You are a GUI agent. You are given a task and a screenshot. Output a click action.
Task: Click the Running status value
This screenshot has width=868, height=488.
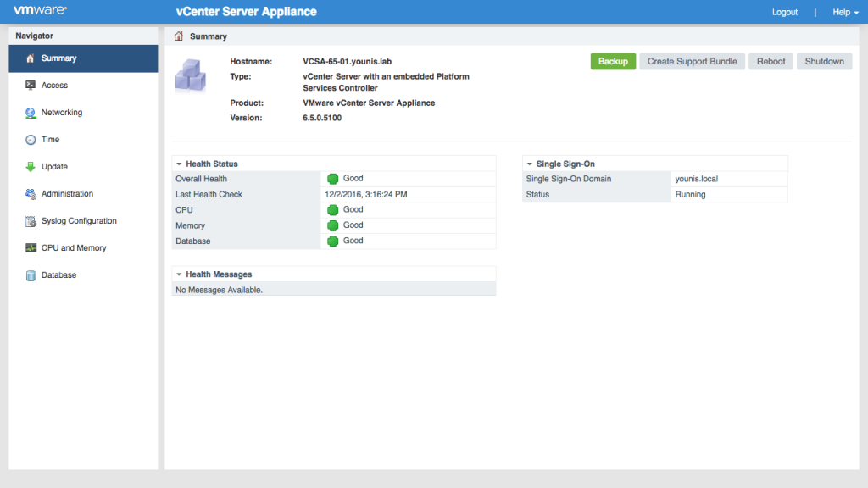pyautogui.click(x=690, y=194)
